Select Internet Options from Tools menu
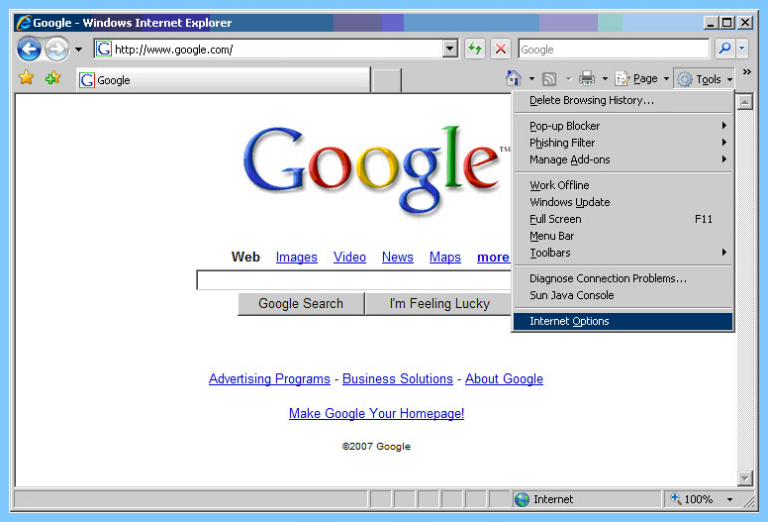Image resolution: width=768 pixels, height=522 pixels. pos(569,321)
